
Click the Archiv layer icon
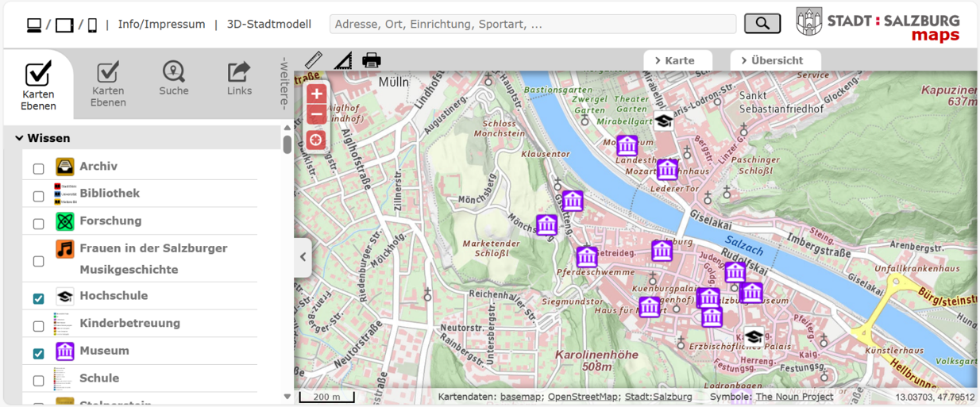click(x=65, y=167)
